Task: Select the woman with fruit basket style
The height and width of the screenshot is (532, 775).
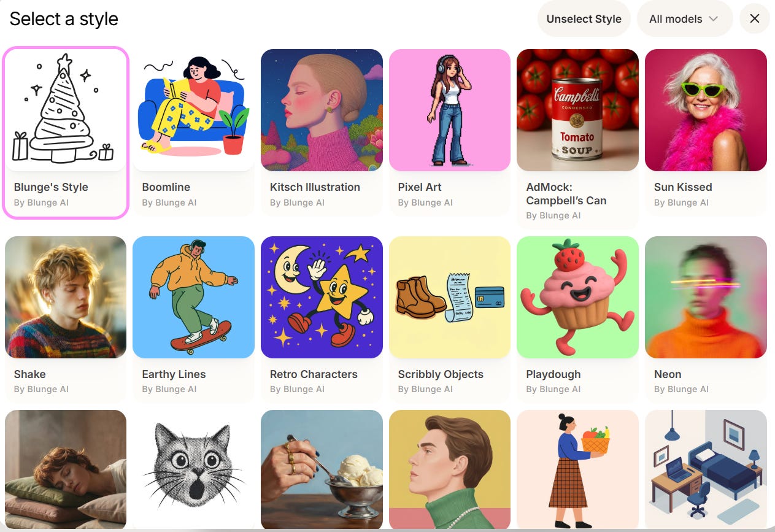Action: click(577, 469)
